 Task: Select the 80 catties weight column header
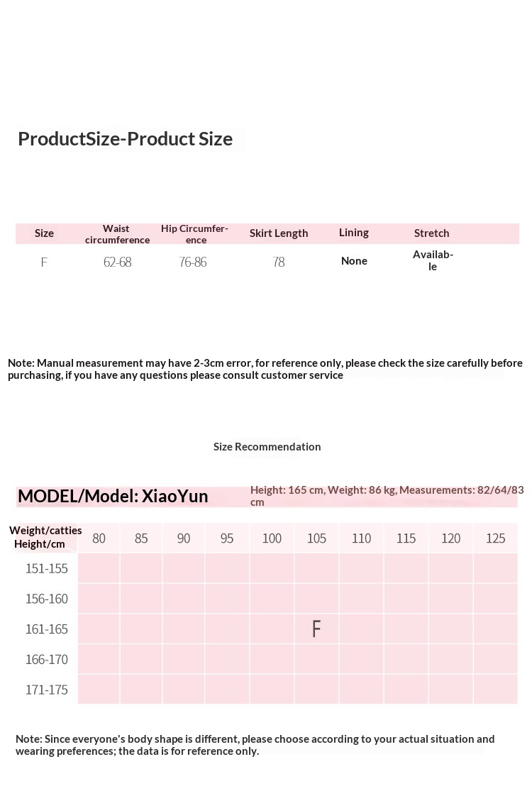point(99,538)
